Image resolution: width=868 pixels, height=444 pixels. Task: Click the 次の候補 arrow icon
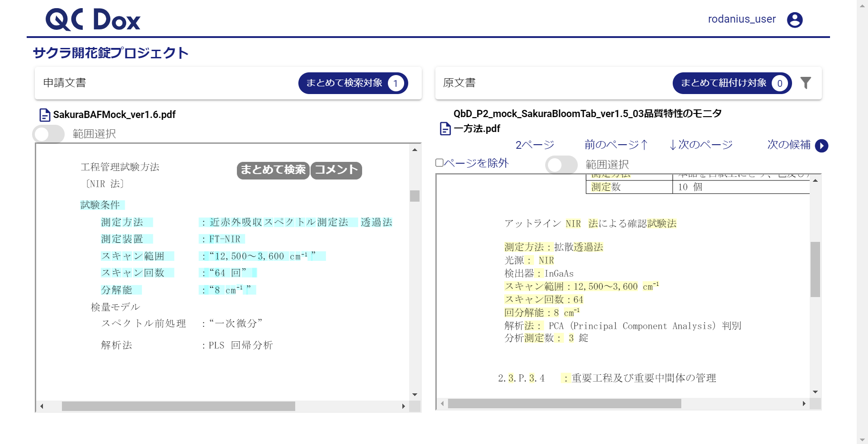pos(821,146)
